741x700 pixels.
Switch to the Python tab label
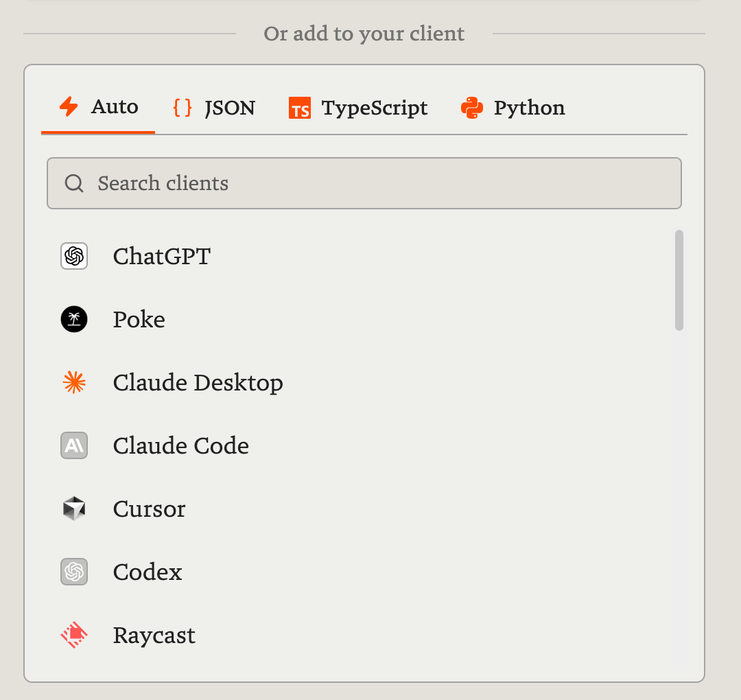(x=529, y=108)
